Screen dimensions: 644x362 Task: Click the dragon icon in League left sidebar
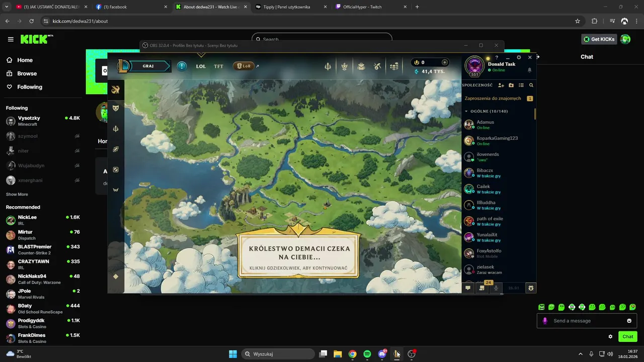[x=116, y=89]
